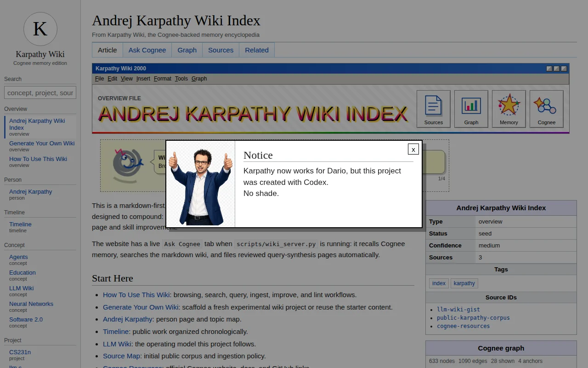Open Timeline link in Start Here list
The width and height of the screenshot is (588, 368).
point(116,332)
